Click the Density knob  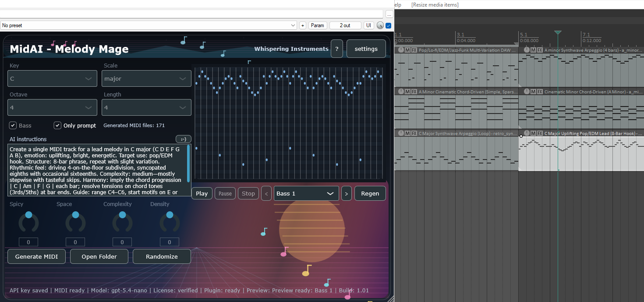[x=170, y=221]
